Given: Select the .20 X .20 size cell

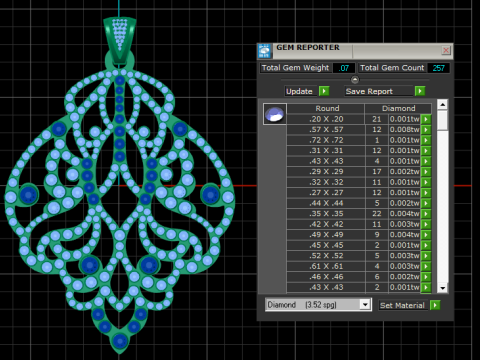Looking at the screenshot, I should (326, 119).
